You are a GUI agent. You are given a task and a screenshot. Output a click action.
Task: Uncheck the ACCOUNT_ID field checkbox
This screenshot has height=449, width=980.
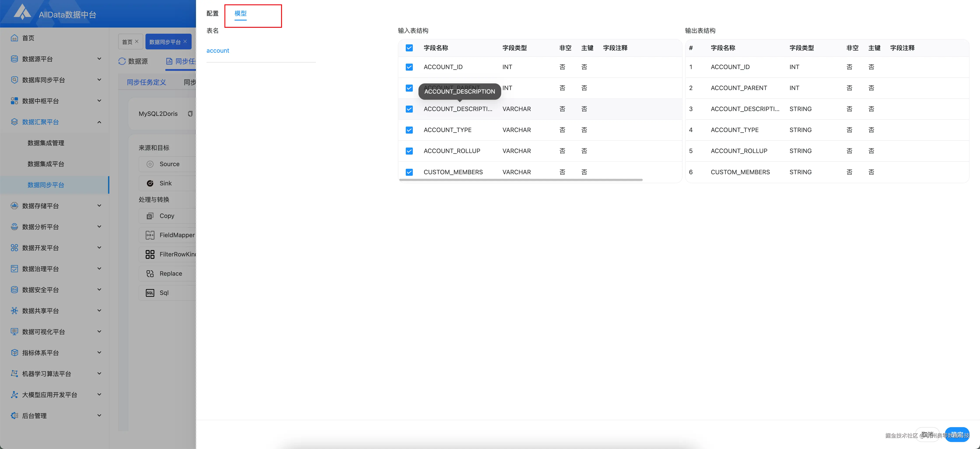[x=409, y=67]
